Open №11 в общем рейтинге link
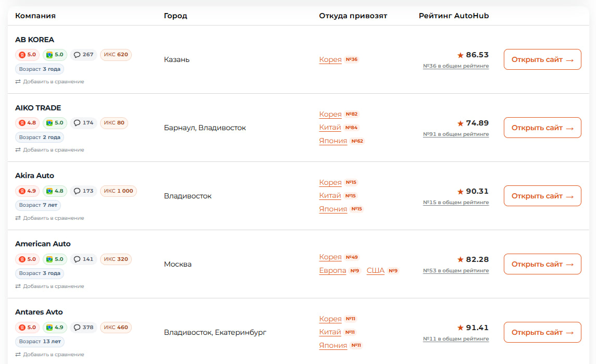This screenshot has height=364, width=596. point(456,339)
